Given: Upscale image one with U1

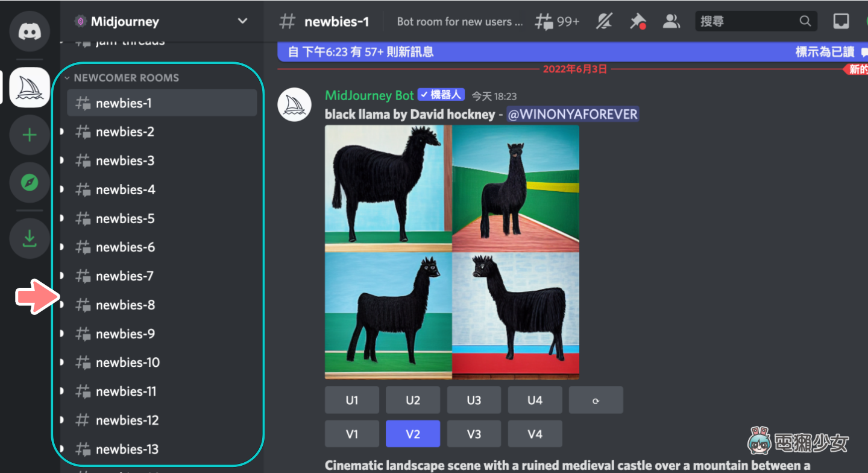Looking at the screenshot, I should (x=352, y=400).
